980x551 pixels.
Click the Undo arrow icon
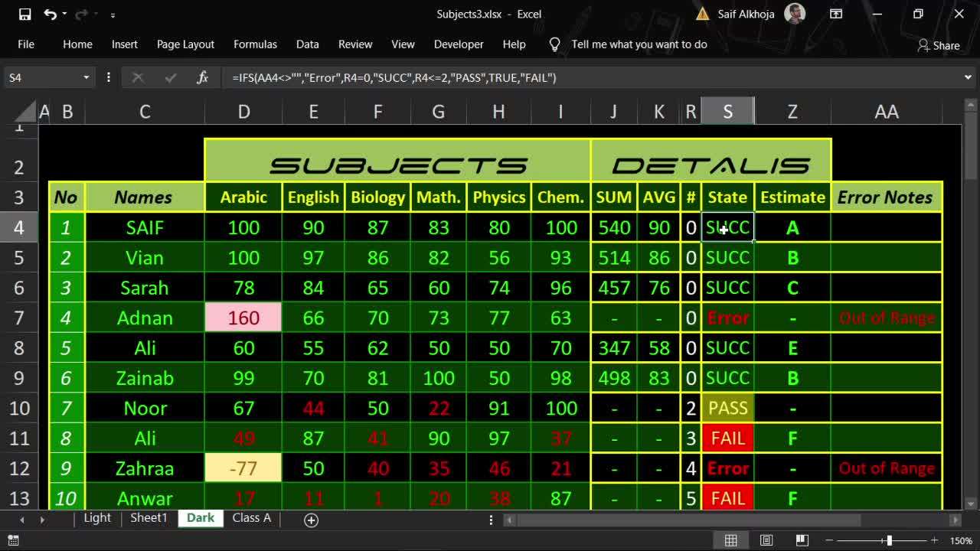pos(50,14)
